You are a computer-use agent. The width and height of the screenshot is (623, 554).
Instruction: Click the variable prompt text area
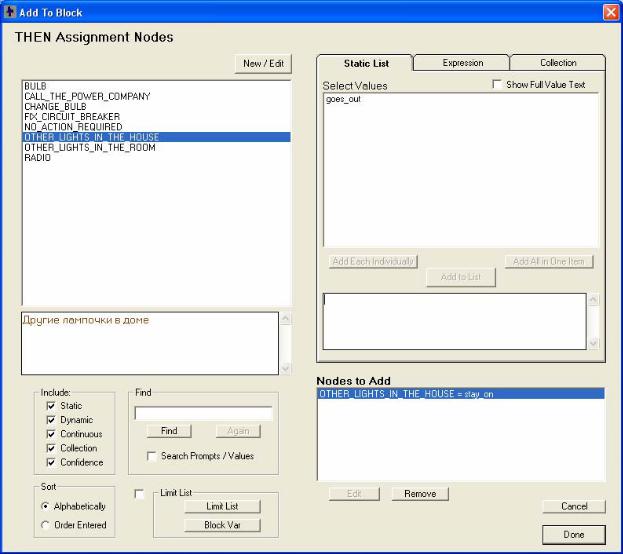point(150,343)
